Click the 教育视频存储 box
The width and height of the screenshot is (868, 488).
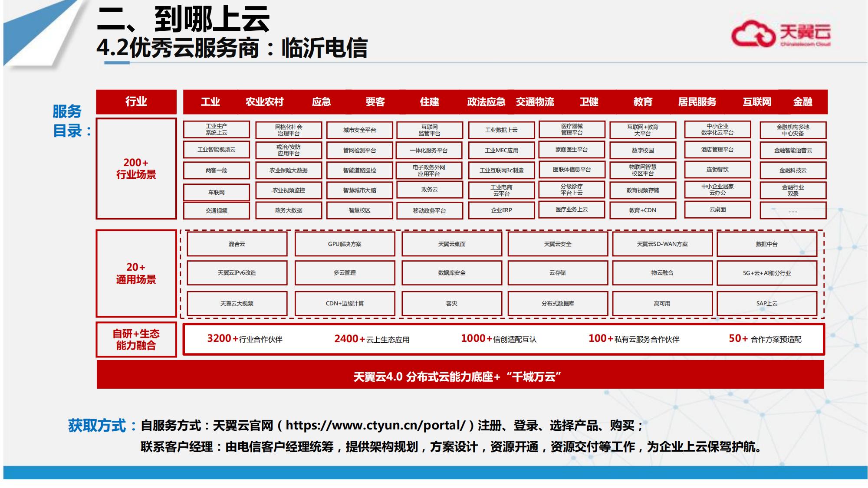[x=643, y=190]
